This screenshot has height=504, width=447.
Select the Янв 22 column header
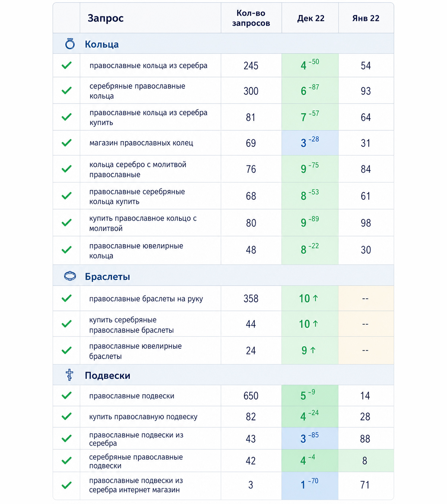tap(366, 18)
